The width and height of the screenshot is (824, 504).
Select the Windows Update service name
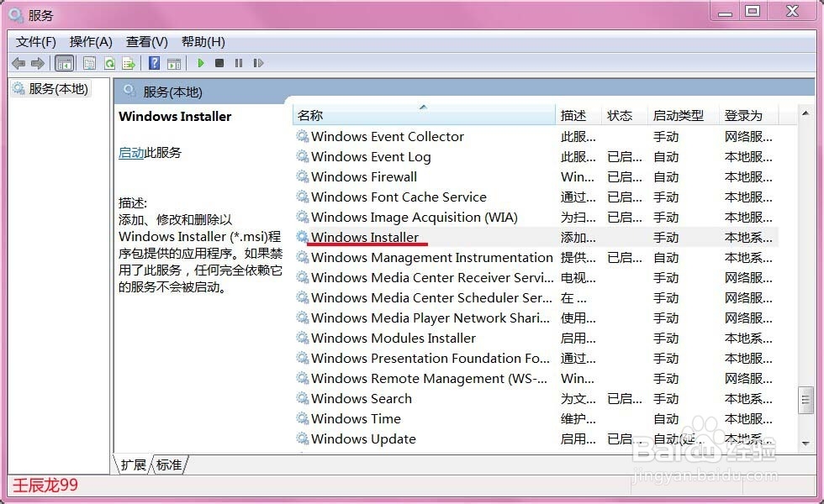point(363,438)
